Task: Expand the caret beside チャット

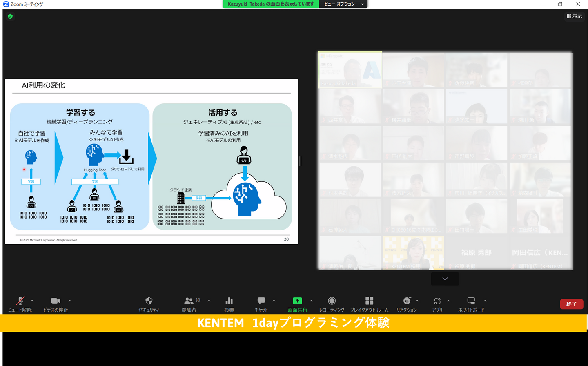Action: pyautogui.click(x=274, y=301)
